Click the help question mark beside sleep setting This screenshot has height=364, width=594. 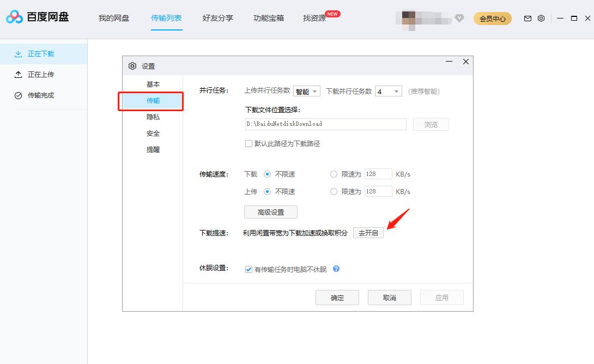[336, 268]
